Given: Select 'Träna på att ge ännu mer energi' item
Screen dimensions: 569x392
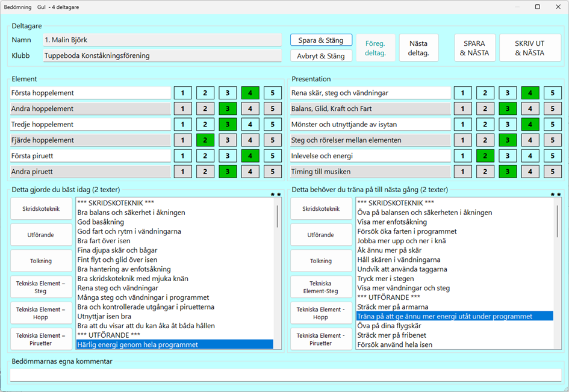Looking at the screenshot, I should (455, 316).
